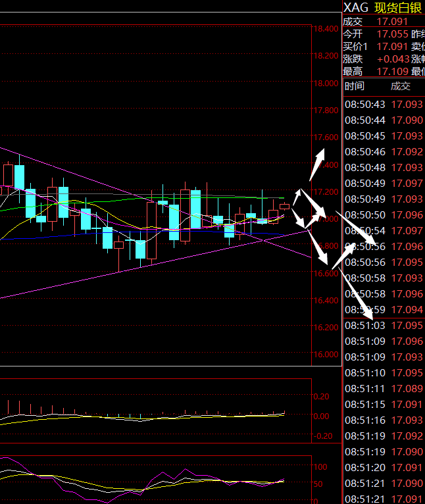This screenshot has height=504, width=425.
Task: Click the 最高 high price 17.109
Action: click(392, 71)
